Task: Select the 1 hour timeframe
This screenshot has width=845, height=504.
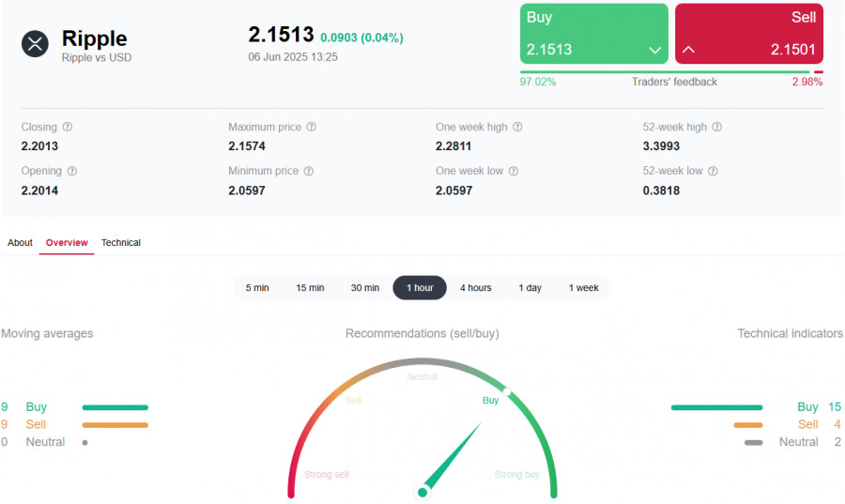Action: (420, 288)
